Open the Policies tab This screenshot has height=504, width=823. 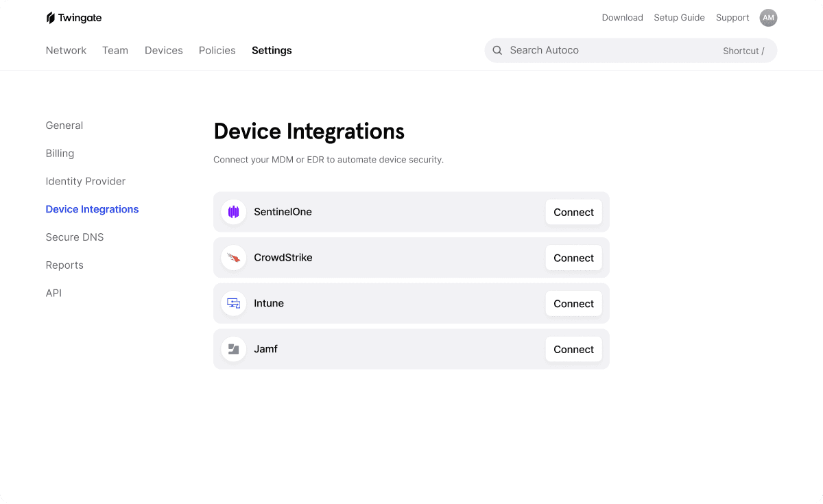point(217,50)
